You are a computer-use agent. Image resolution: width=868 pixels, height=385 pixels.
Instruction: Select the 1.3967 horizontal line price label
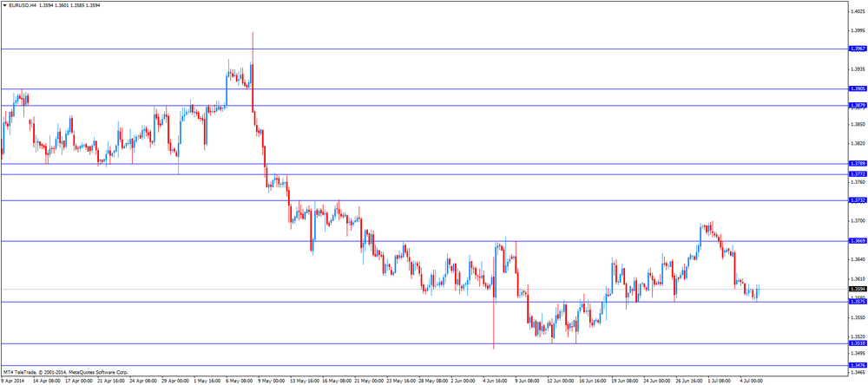pos(857,49)
